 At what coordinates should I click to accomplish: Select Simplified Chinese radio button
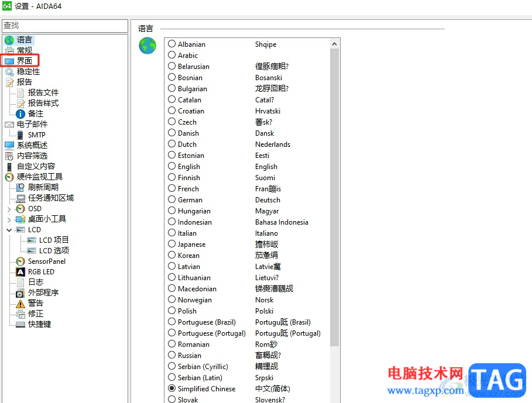pyautogui.click(x=171, y=388)
